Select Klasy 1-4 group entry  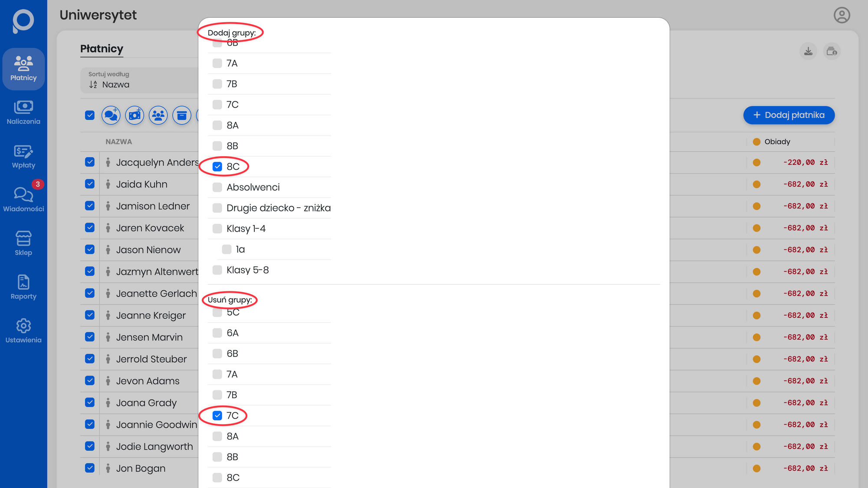tap(217, 229)
